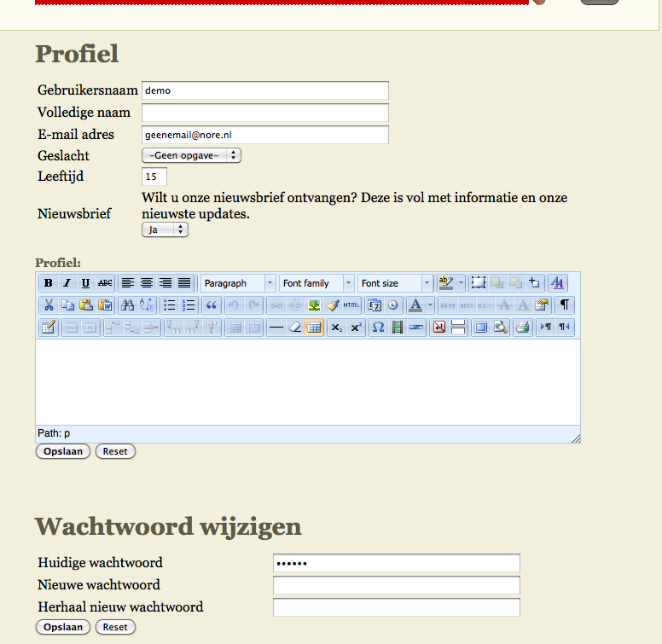The width and height of the screenshot is (662, 644).
Task: Click inside the profile editor text area
Action: pos(308,382)
